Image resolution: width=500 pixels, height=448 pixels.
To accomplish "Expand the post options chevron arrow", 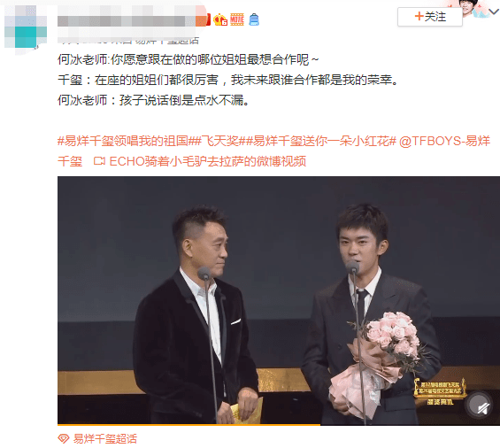I will click(494, 12).
